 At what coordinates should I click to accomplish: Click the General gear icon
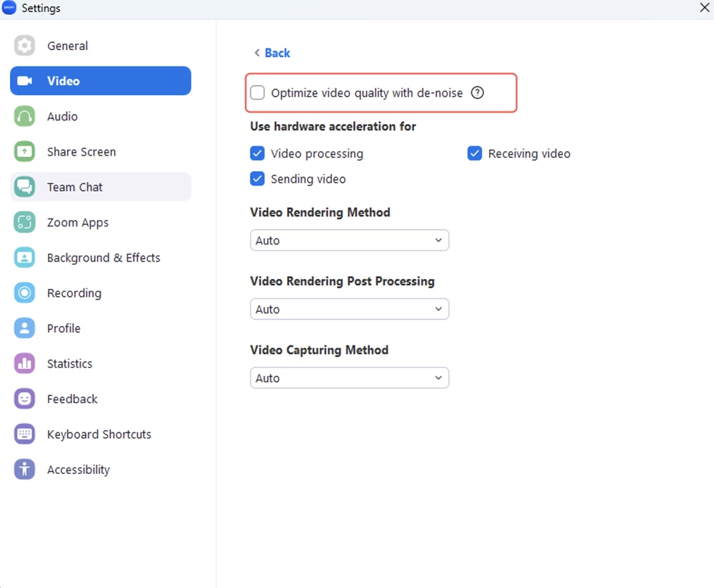(x=24, y=46)
